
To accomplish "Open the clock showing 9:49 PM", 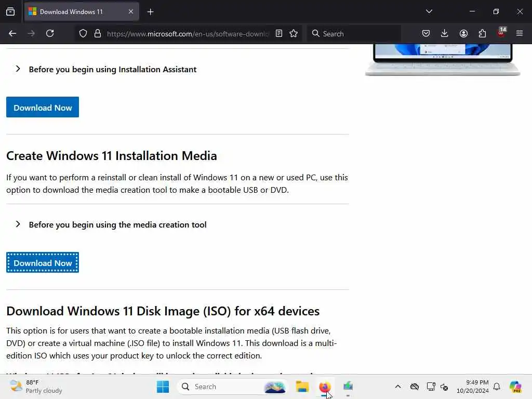I will click(x=473, y=387).
